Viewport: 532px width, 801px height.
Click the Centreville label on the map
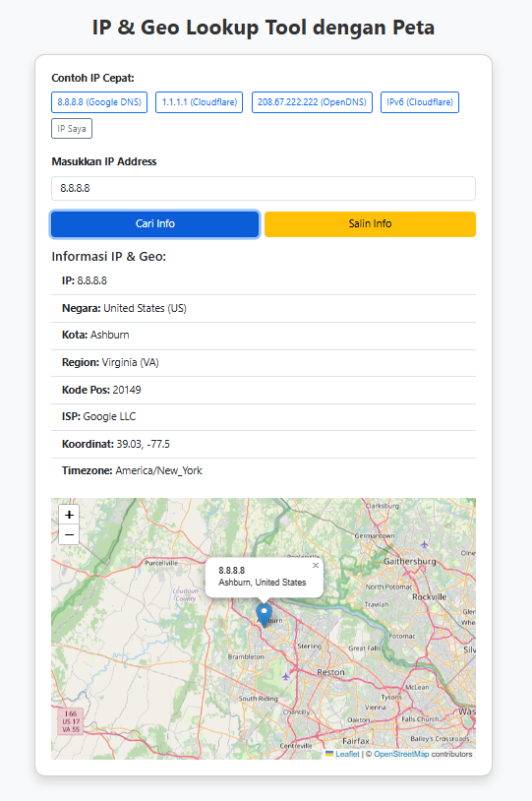[296, 745]
